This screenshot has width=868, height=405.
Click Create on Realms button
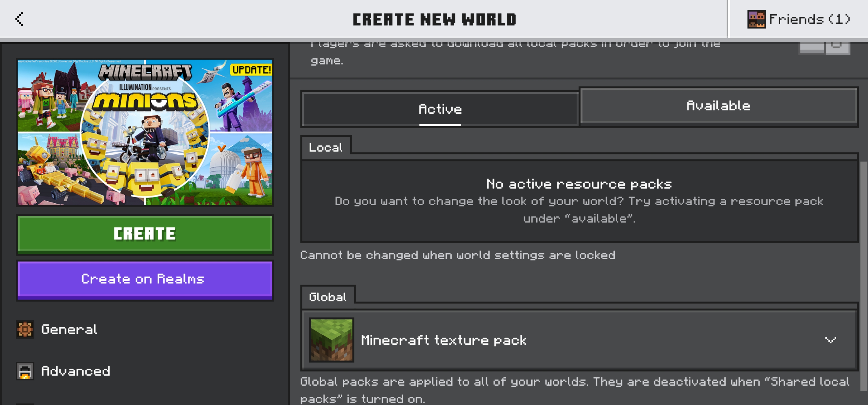point(144,279)
